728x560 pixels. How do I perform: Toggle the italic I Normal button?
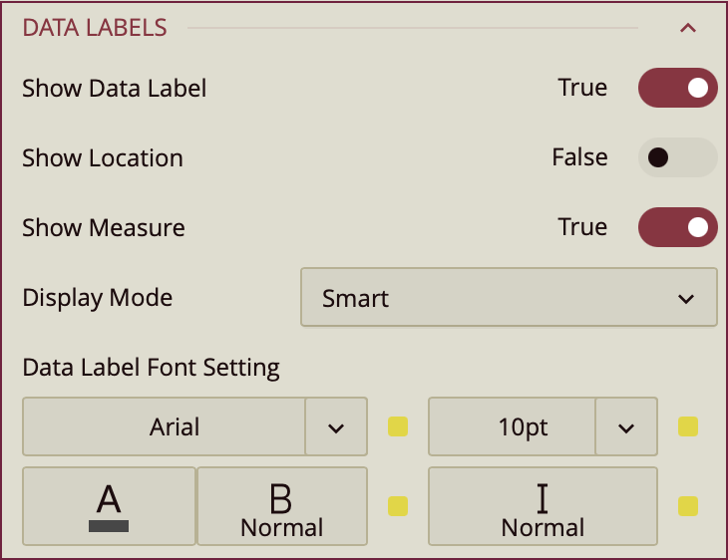click(x=543, y=506)
